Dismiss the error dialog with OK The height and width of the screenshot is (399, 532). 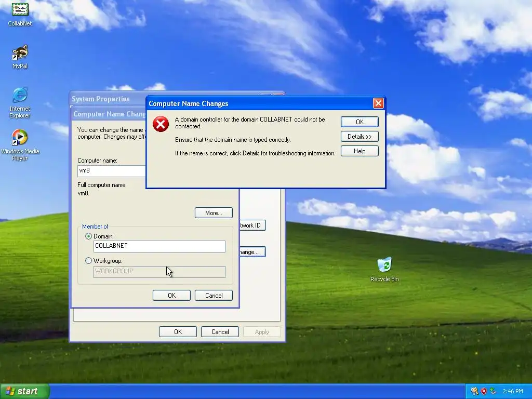(x=360, y=122)
